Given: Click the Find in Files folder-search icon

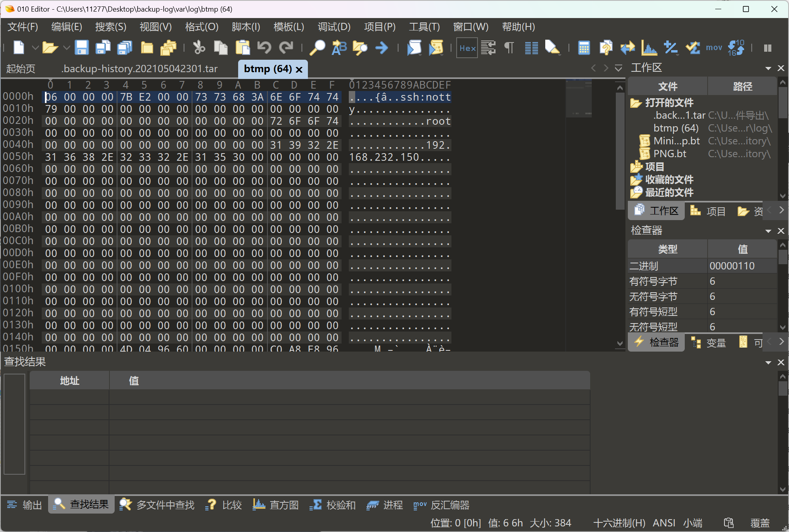Looking at the screenshot, I should pyautogui.click(x=360, y=48).
